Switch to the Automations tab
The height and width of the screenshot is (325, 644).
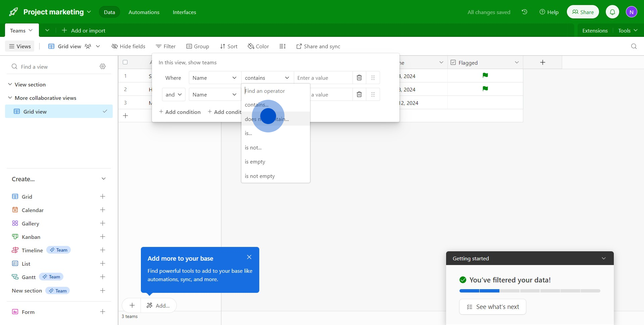point(144,12)
